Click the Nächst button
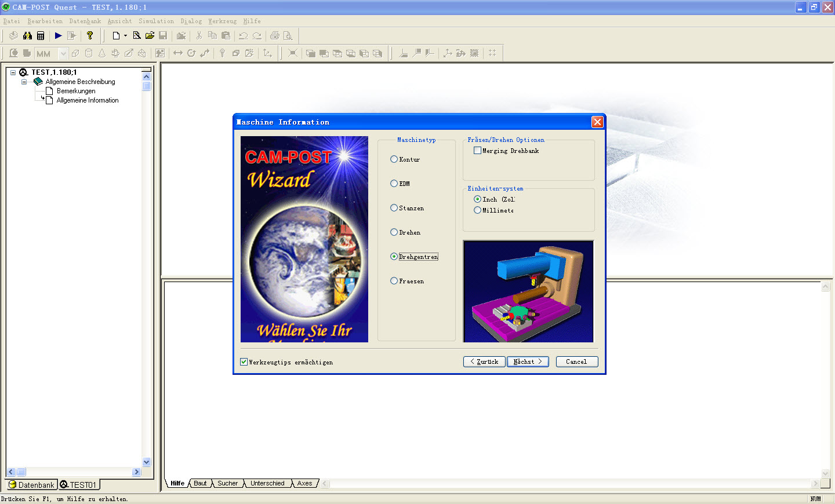The width and height of the screenshot is (835, 504). click(528, 361)
